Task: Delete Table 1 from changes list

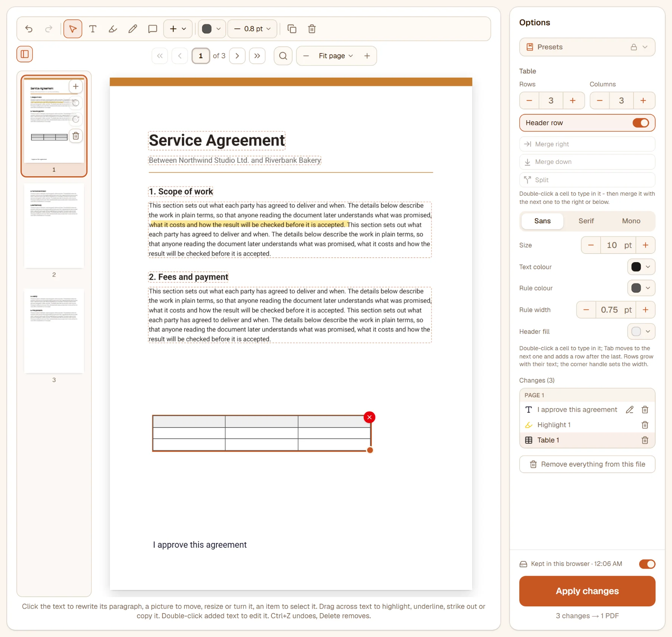Action: pos(645,440)
